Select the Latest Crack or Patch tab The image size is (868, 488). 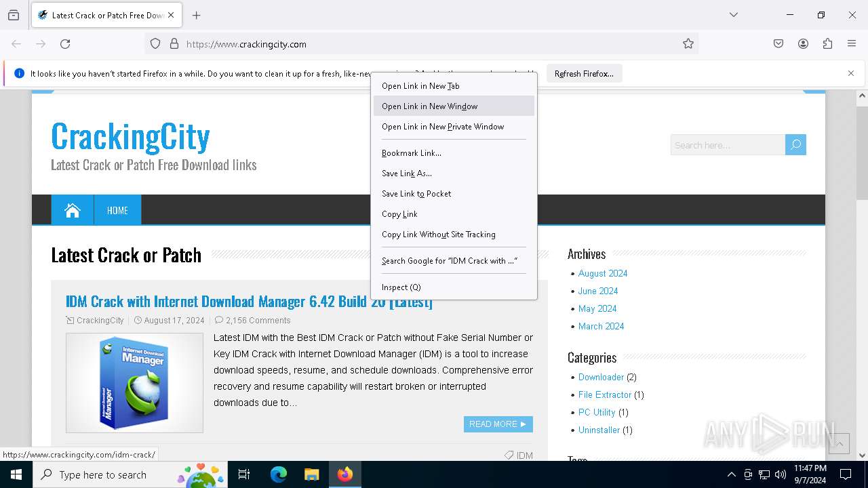(106, 15)
